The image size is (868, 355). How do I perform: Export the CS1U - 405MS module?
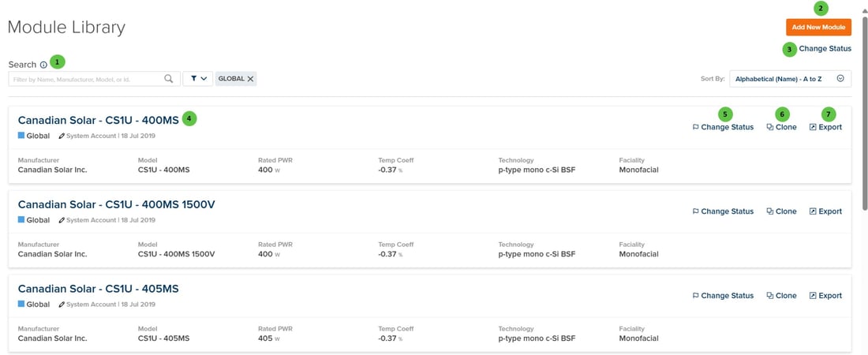pos(825,295)
